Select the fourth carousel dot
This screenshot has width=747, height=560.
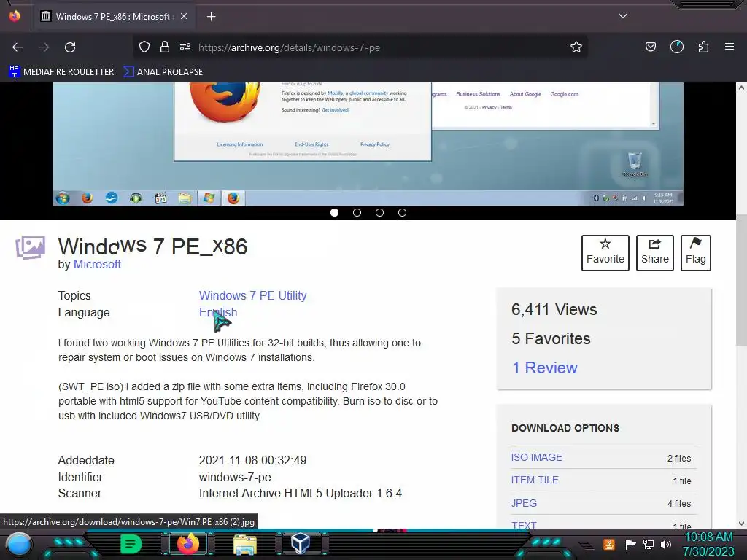click(402, 212)
